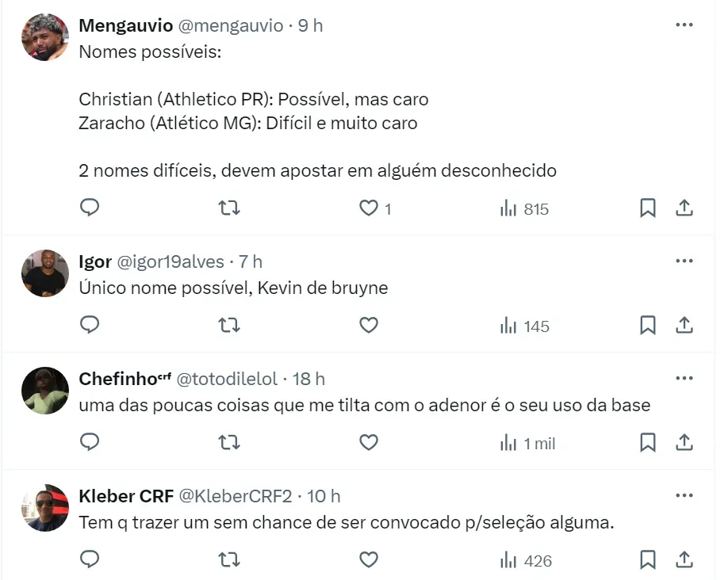Share Mengauvio's tweet

click(x=684, y=208)
